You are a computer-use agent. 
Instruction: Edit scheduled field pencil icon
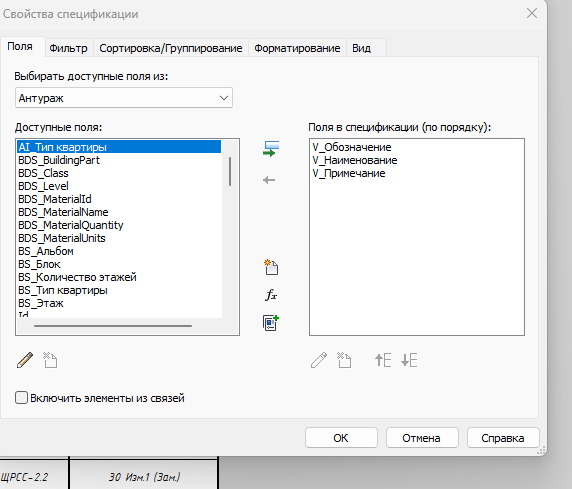(x=319, y=360)
